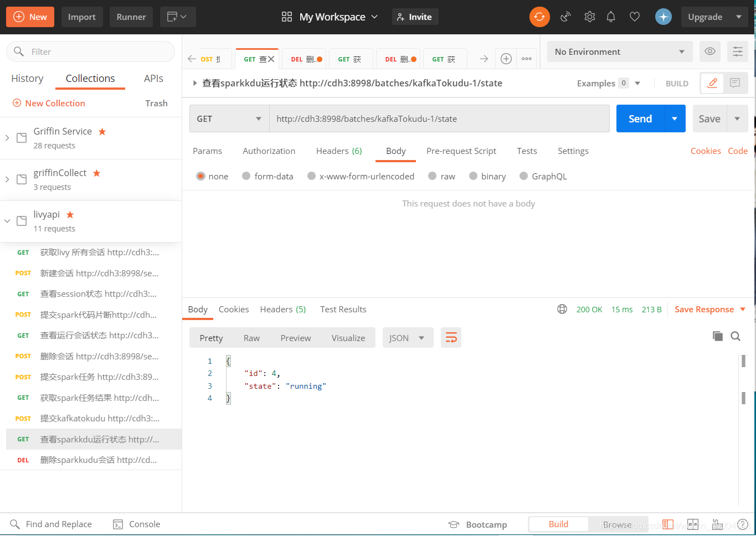Click the Import button

(82, 17)
